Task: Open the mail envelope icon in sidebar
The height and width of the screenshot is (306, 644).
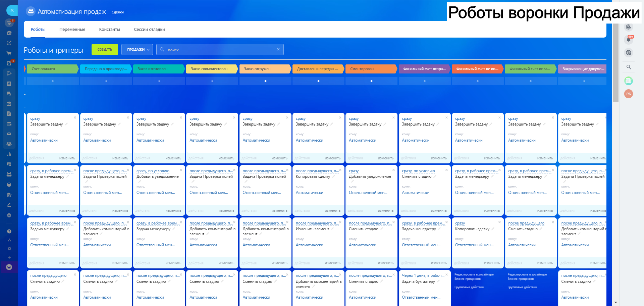Action: point(9,134)
